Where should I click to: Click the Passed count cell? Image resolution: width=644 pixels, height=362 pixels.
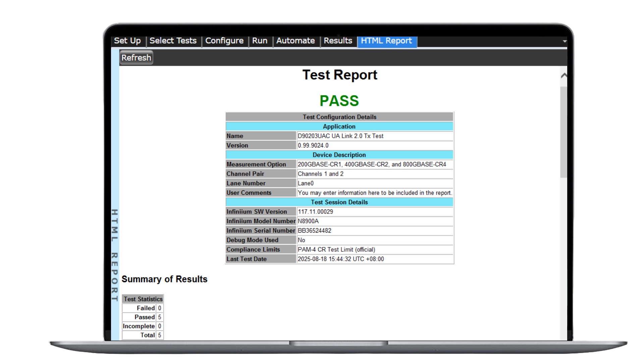[160, 317]
